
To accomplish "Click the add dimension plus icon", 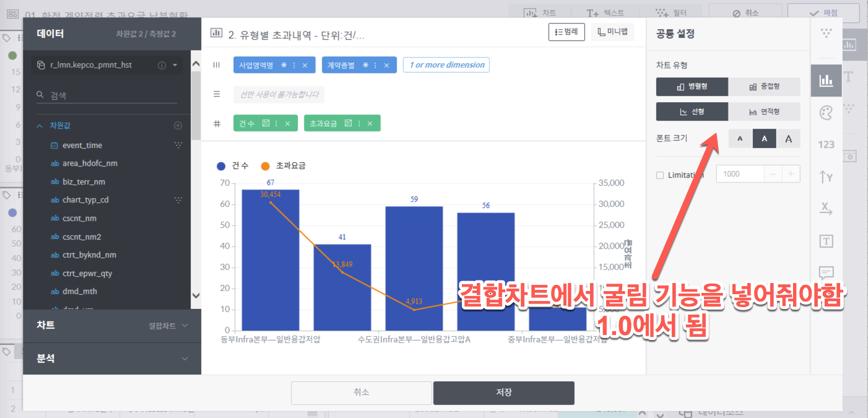I will click(178, 126).
